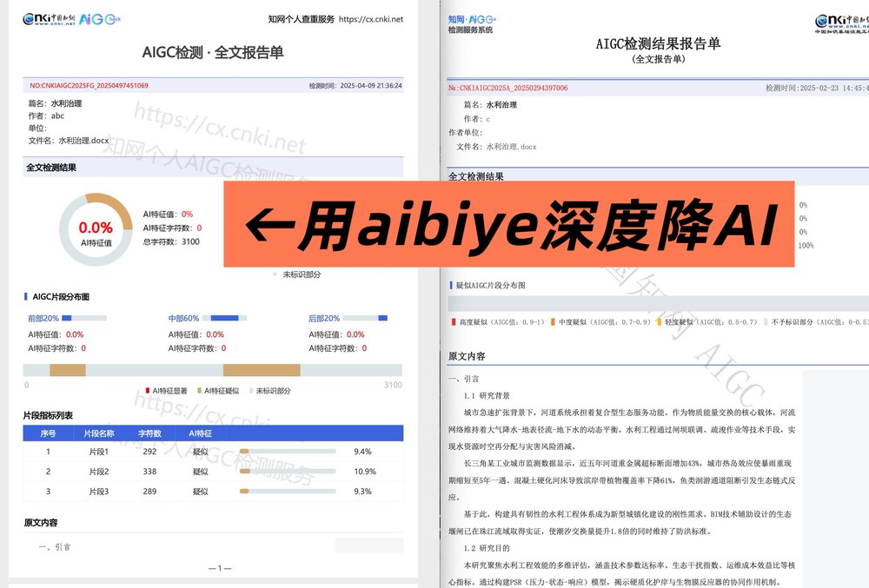Click the tan AI特征疑似 legend marker
Screen dimensions: 869x588
pos(200,390)
